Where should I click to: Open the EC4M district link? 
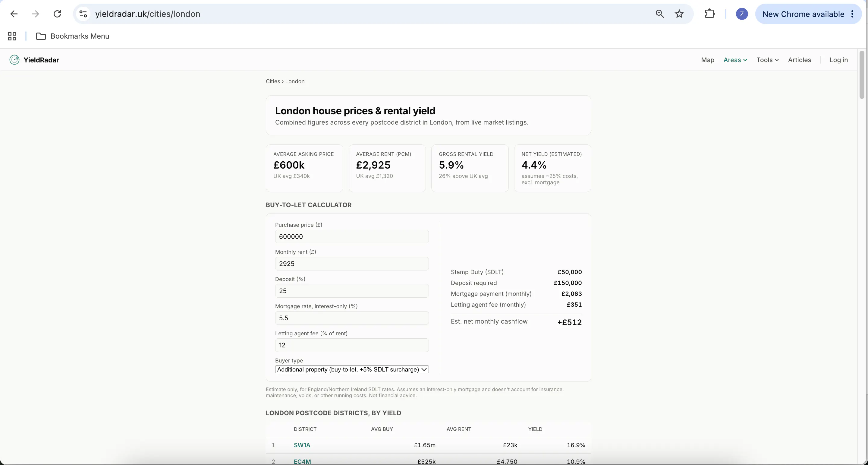(x=302, y=462)
